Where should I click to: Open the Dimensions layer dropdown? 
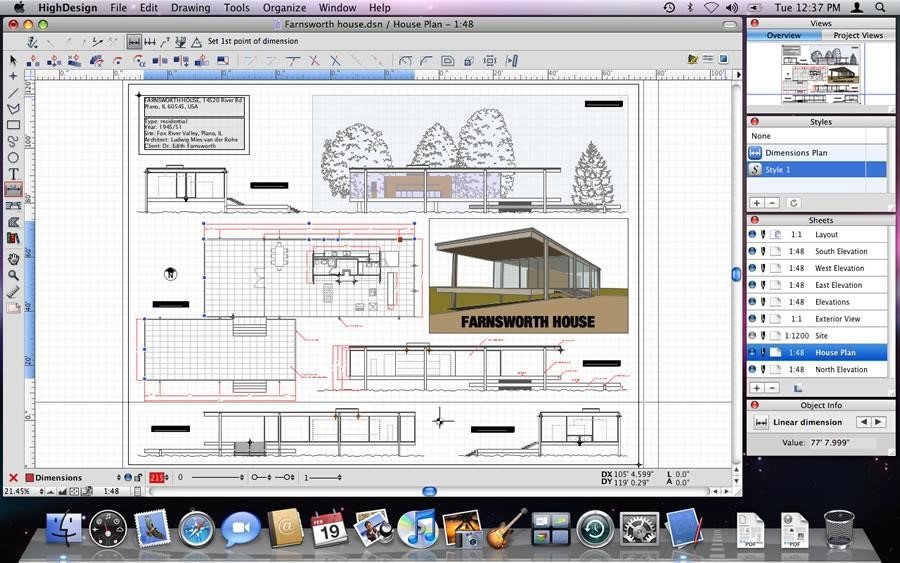click(x=119, y=477)
